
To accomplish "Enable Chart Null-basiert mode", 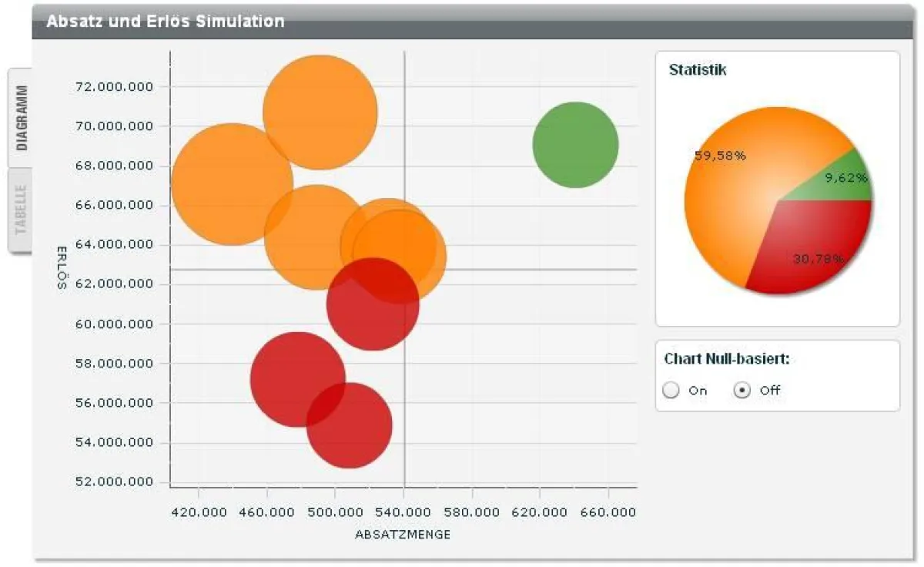I will click(x=671, y=391).
